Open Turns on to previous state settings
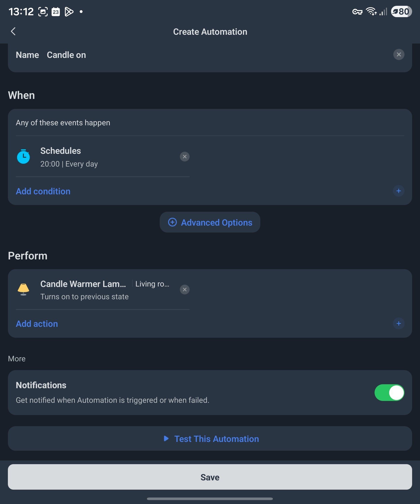Viewport: 420px width, 504px height. pos(85,297)
